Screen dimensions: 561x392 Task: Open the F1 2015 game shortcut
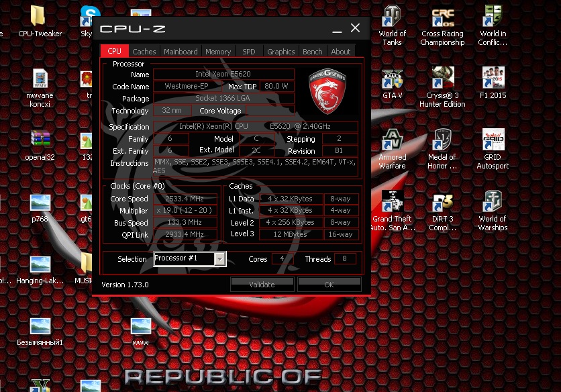[x=493, y=79]
